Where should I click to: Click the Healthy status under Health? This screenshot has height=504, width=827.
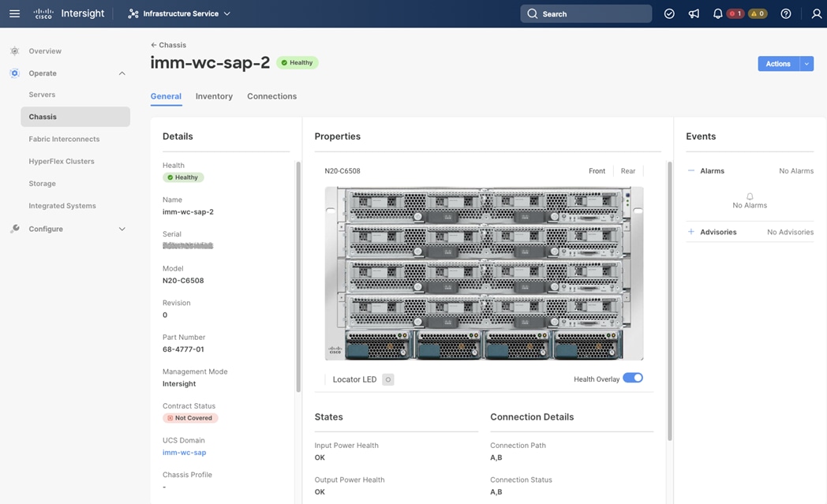tap(183, 177)
